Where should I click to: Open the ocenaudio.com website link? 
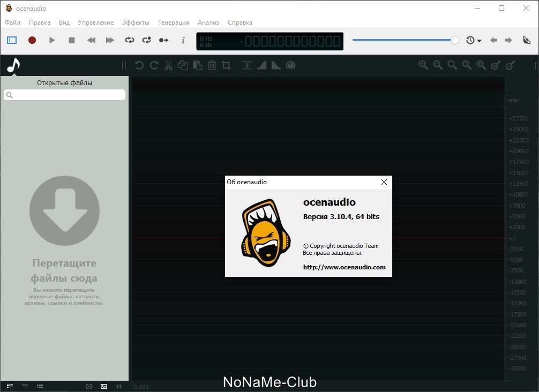tap(344, 267)
